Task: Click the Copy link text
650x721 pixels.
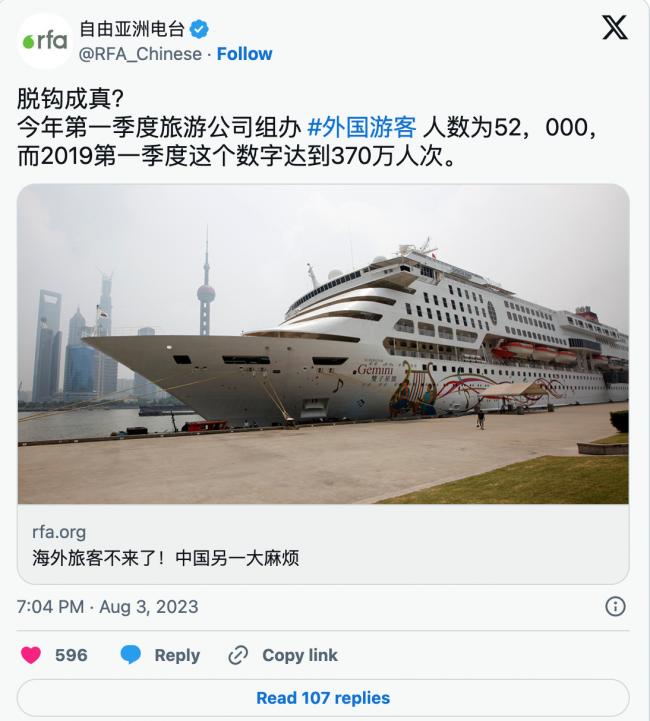Action: pyautogui.click(x=300, y=655)
